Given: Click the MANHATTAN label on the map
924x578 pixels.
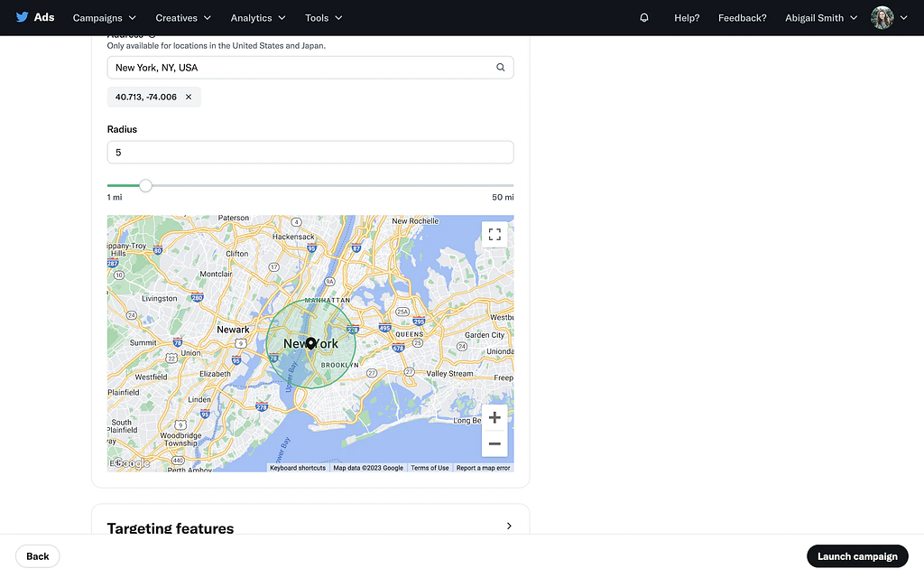Looking at the screenshot, I should [x=328, y=300].
